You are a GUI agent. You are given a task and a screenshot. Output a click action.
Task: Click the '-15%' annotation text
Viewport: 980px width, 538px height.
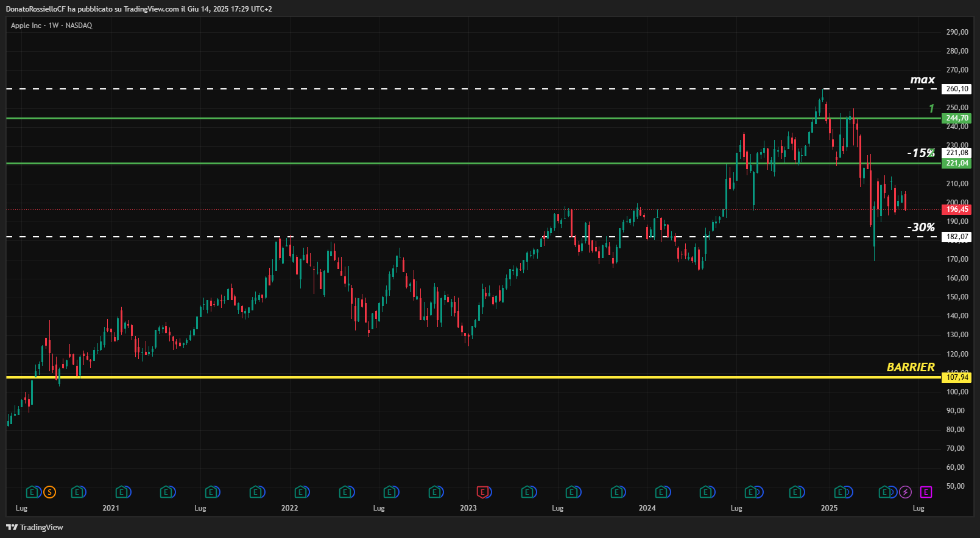(920, 153)
